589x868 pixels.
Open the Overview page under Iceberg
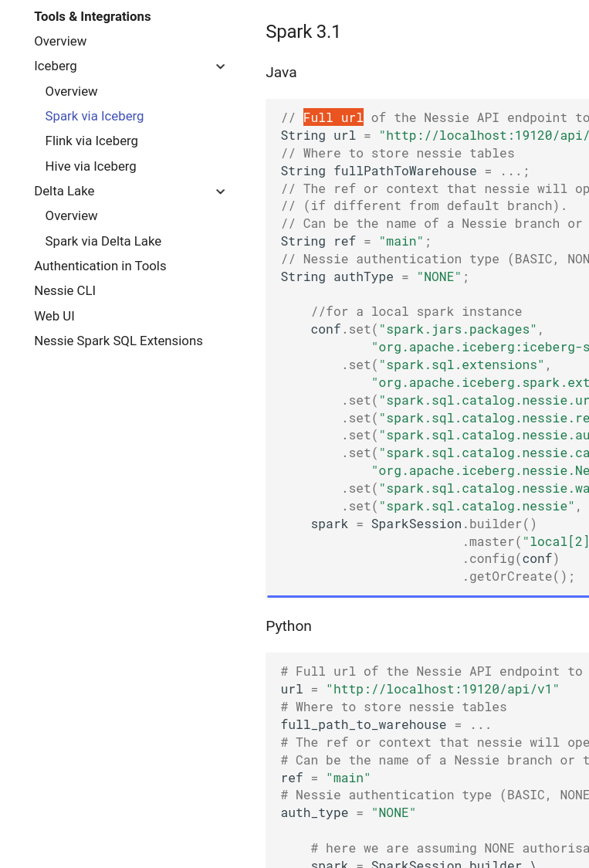click(71, 91)
